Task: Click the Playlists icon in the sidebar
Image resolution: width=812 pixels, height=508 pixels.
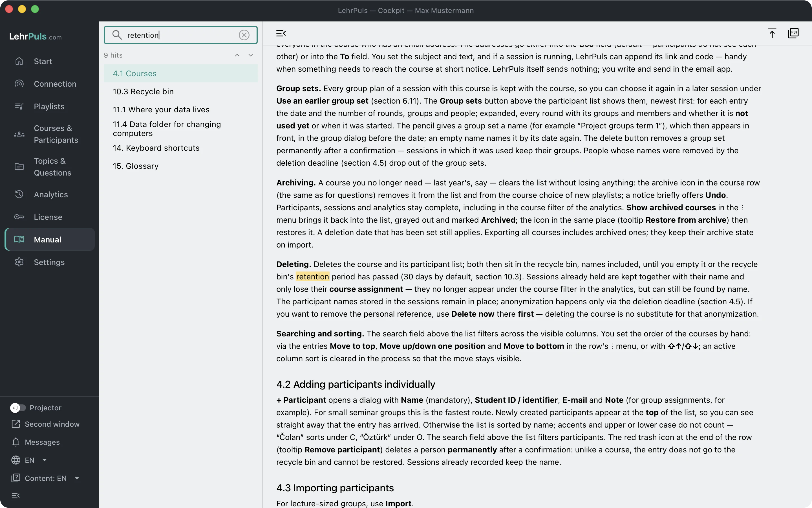Action: tap(19, 106)
